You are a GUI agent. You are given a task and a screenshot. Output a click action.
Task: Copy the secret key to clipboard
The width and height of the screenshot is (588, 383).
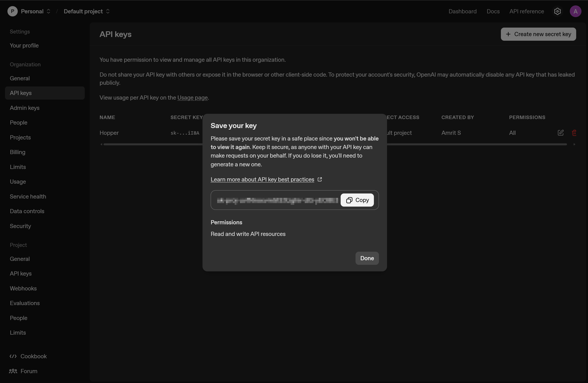(x=357, y=200)
